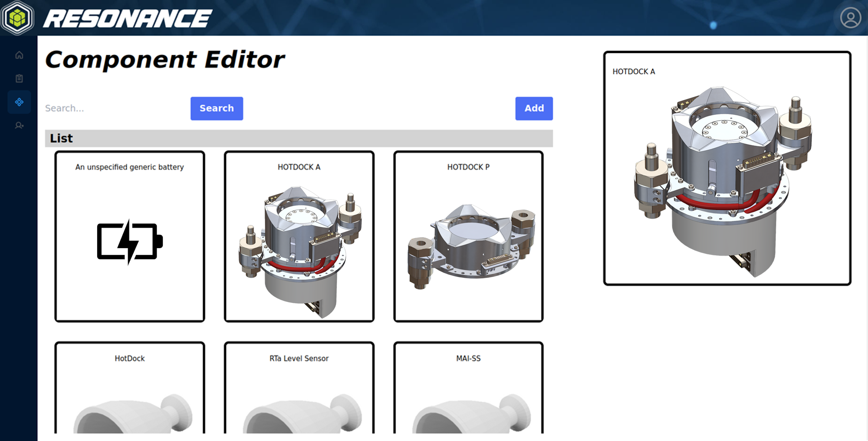
Task: Click the HOTDOCK A title in preview panel
Action: (634, 72)
